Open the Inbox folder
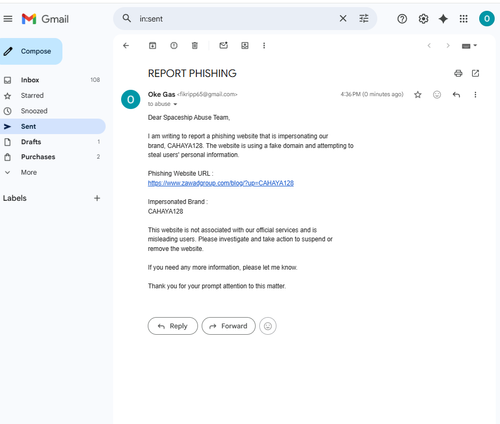 (x=52, y=80)
